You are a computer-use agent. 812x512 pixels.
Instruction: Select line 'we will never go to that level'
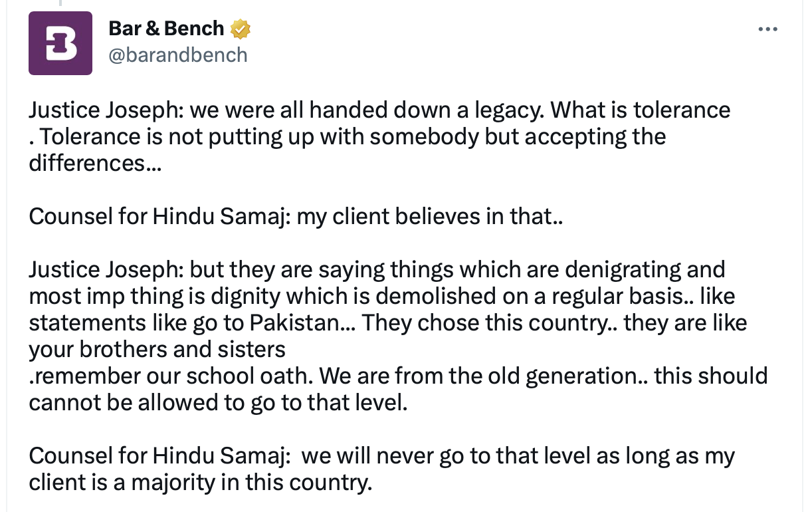click(x=382, y=456)
